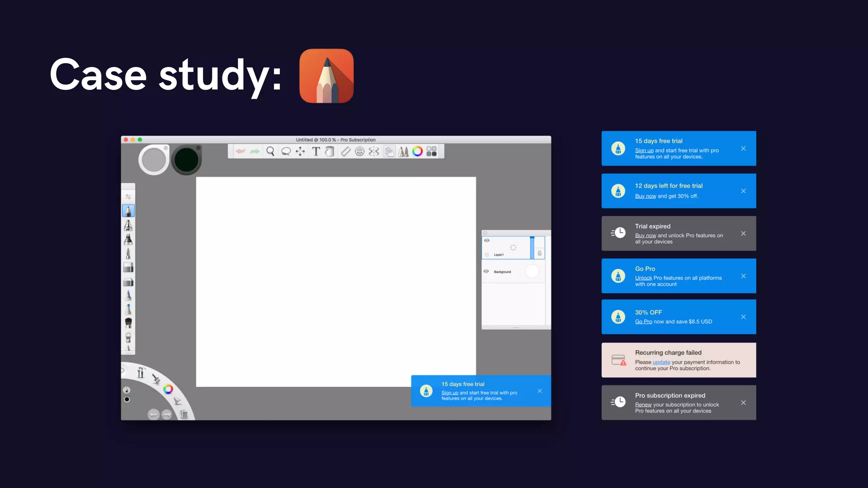Close the Go Pro banner

pos(743,276)
